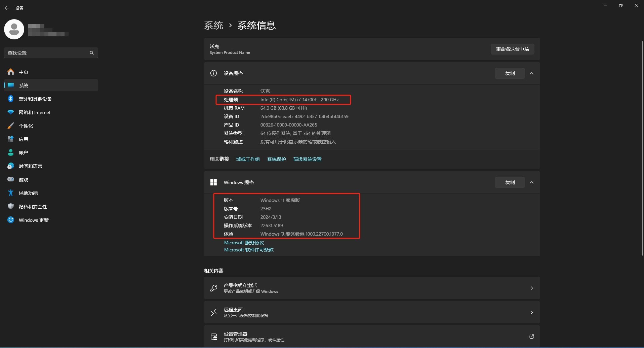This screenshot has height=348, width=644.
Task: Open the 个性化 settings page
Action: [26, 126]
